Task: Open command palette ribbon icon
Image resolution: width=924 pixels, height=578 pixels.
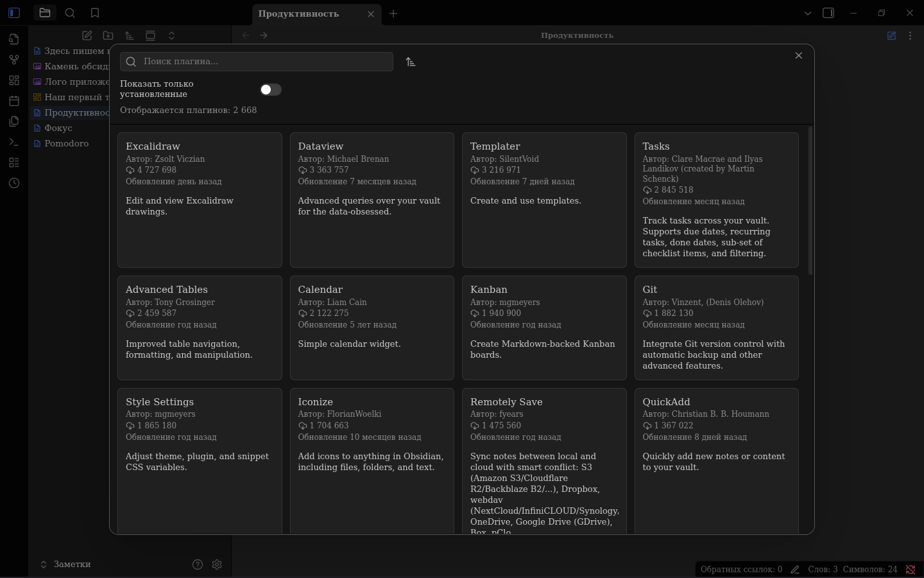Action: tap(14, 142)
